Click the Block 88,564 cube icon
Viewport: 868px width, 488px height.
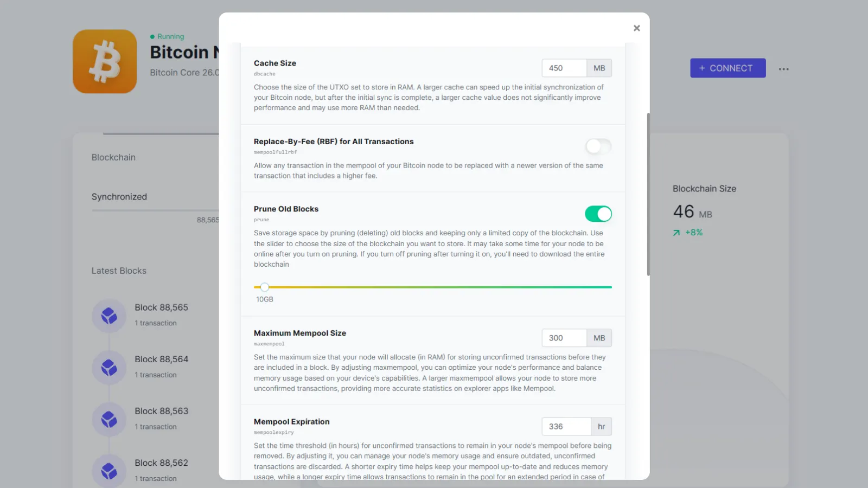[109, 368]
